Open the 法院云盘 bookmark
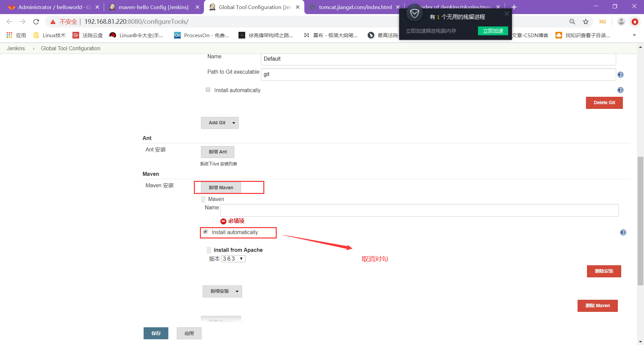 pos(88,35)
